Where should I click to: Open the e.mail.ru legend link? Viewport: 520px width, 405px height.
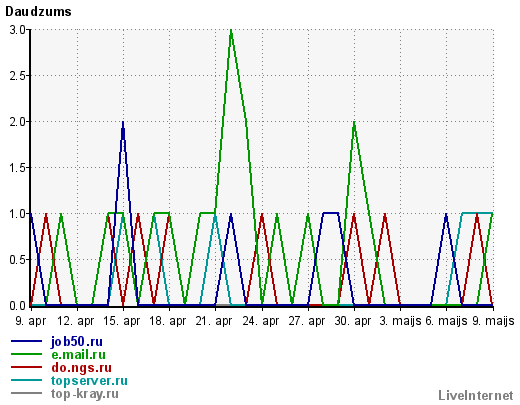pos(79,354)
